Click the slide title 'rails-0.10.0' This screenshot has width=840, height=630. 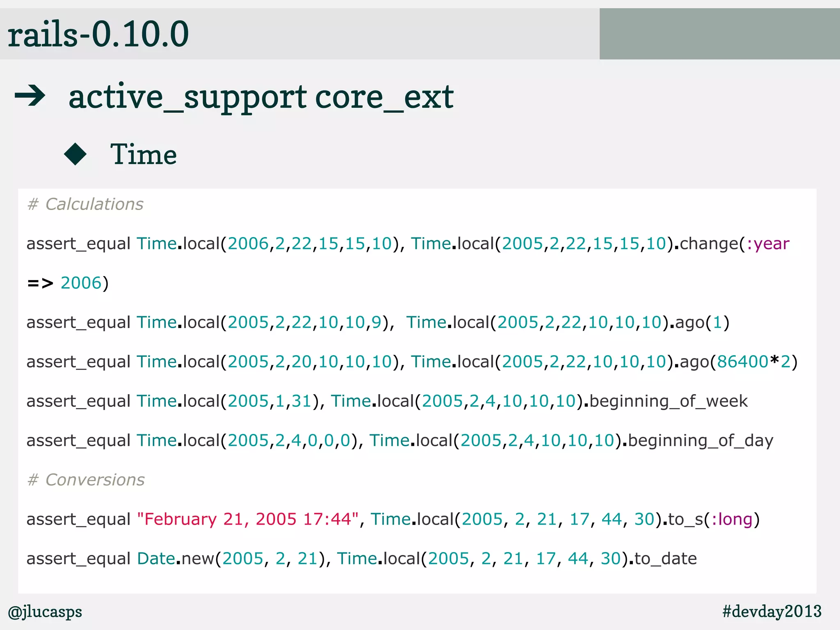click(98, 34)
